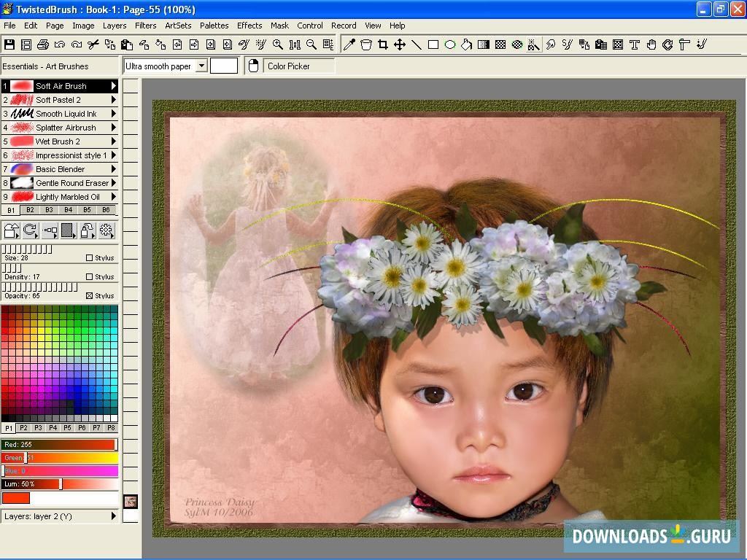Expand the Layers: layer 2 arrow
This screenshot has width=747, height=560.
(113, 516)
